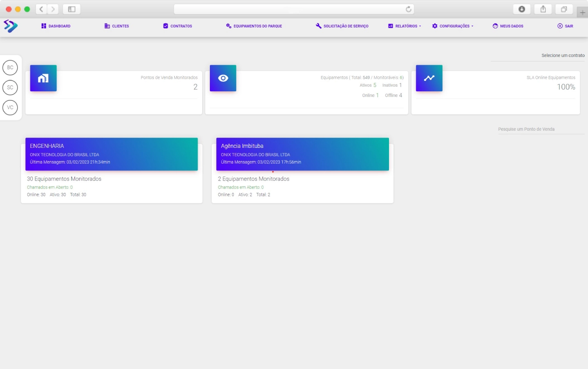
Task: Open Solicitação de Serviço page
Action: (x=342, y=26)
